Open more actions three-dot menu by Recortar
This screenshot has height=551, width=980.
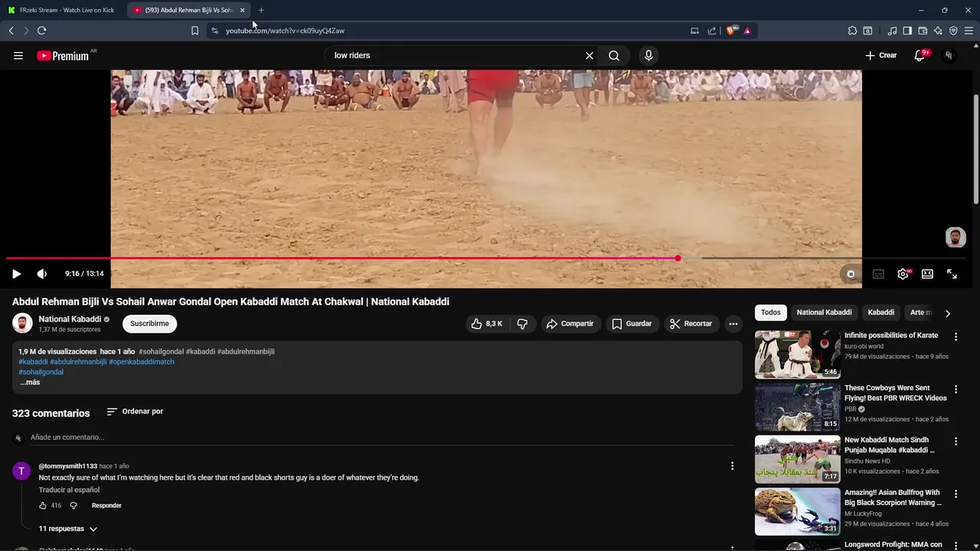733,324
